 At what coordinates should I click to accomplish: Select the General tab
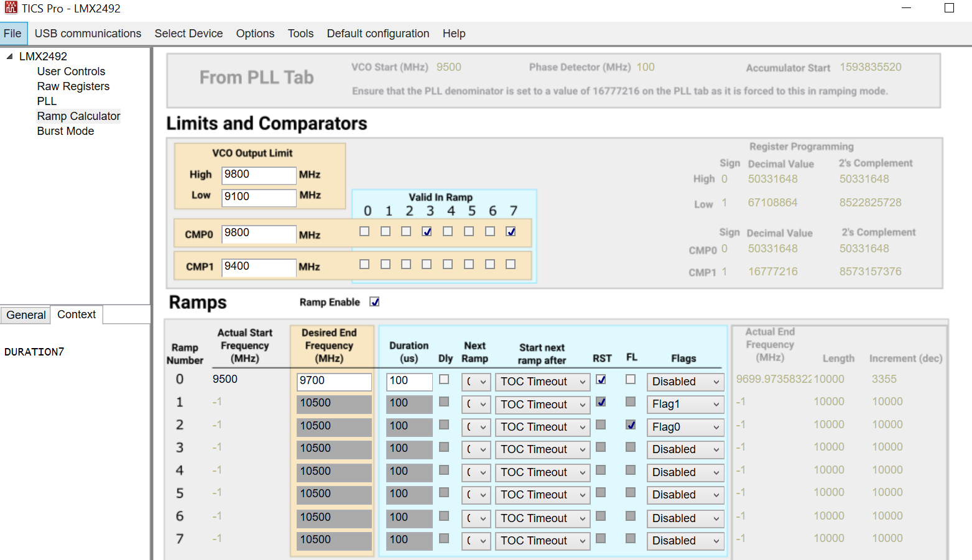pos(26,315)
